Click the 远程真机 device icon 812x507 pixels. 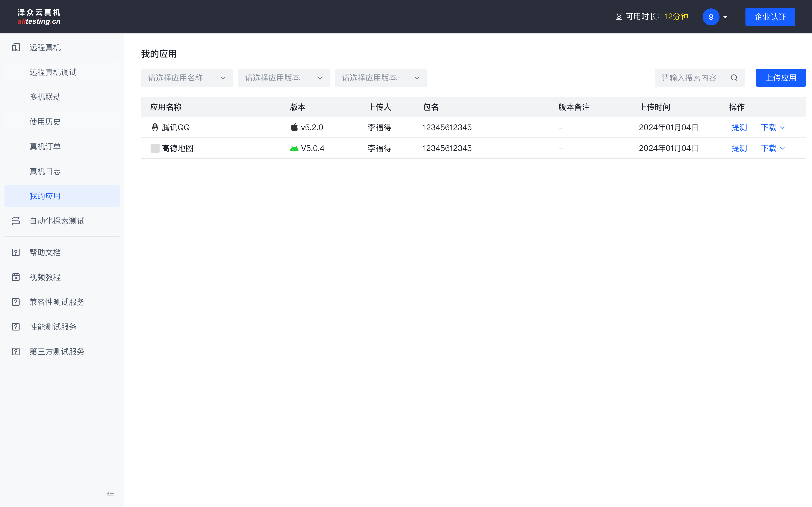[16, 47]
